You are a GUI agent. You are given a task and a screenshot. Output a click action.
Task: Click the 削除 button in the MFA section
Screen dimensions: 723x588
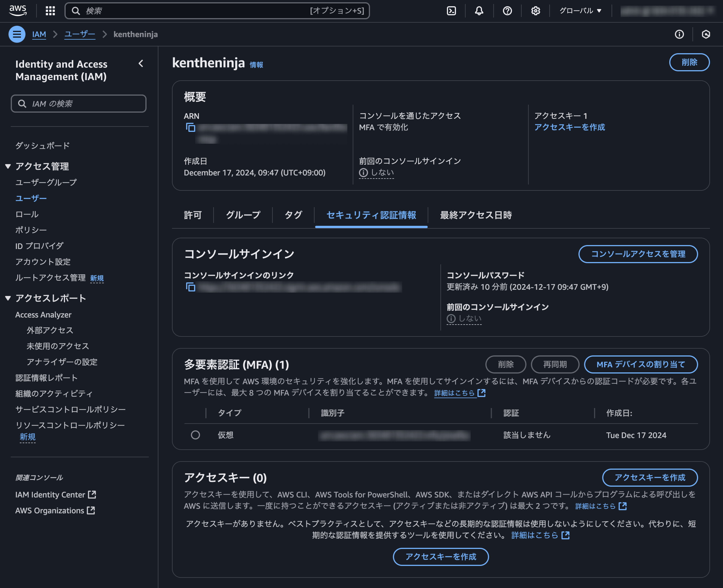[506, 364]
